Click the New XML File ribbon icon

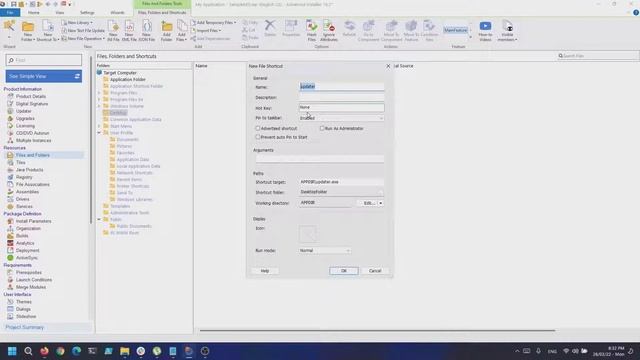(x=129, y=31)
